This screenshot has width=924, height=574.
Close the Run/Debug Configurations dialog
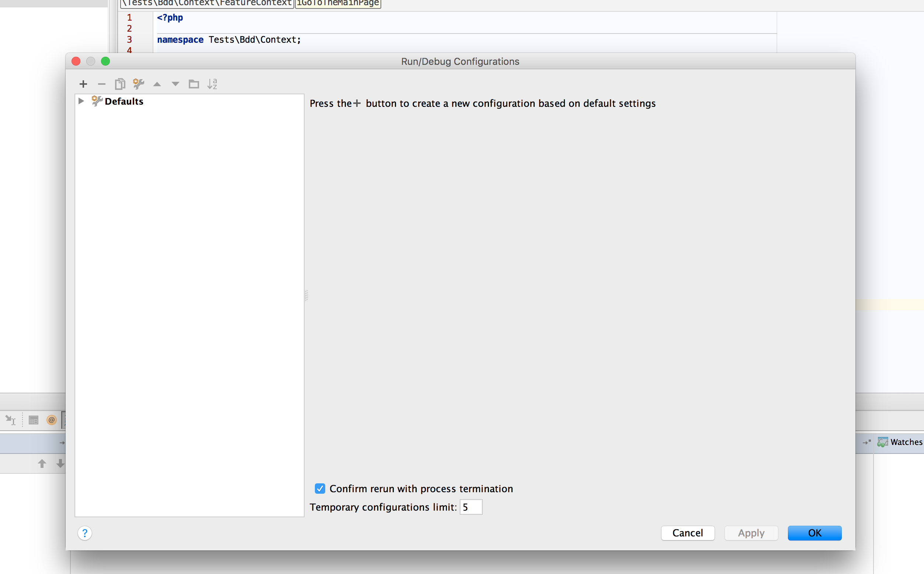(x=76, y=61)
